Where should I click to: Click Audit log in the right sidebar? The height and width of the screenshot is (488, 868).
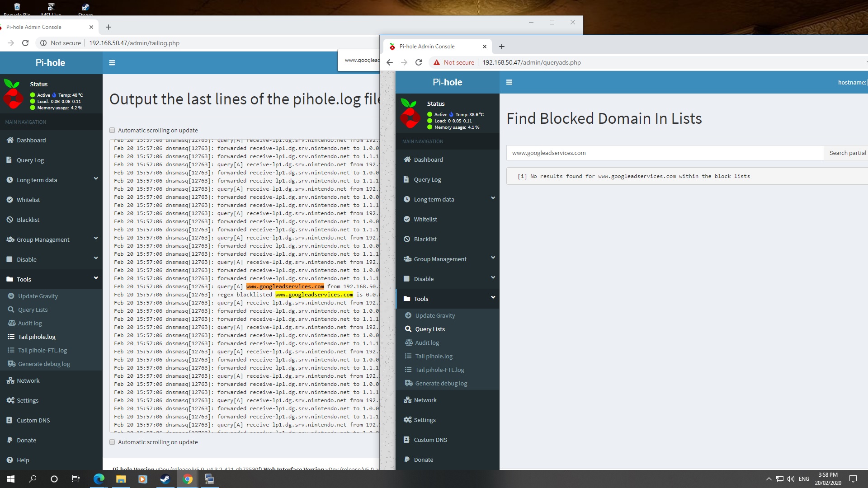427,343
